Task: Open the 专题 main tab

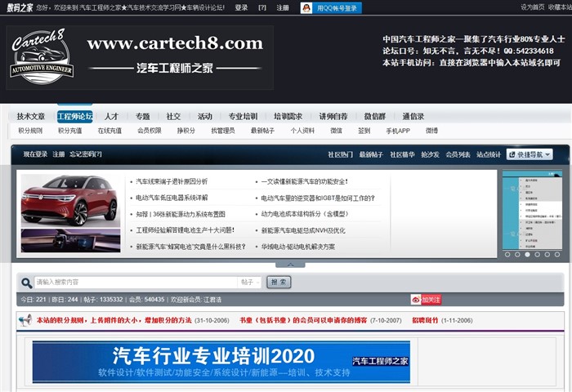Action: pyautogui.click(x=143, y=116)
